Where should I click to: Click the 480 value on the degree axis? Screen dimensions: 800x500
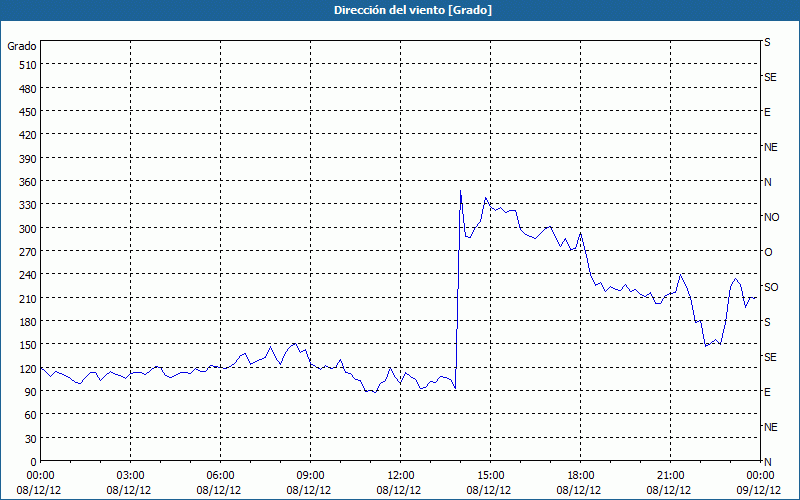coord(28,89)
